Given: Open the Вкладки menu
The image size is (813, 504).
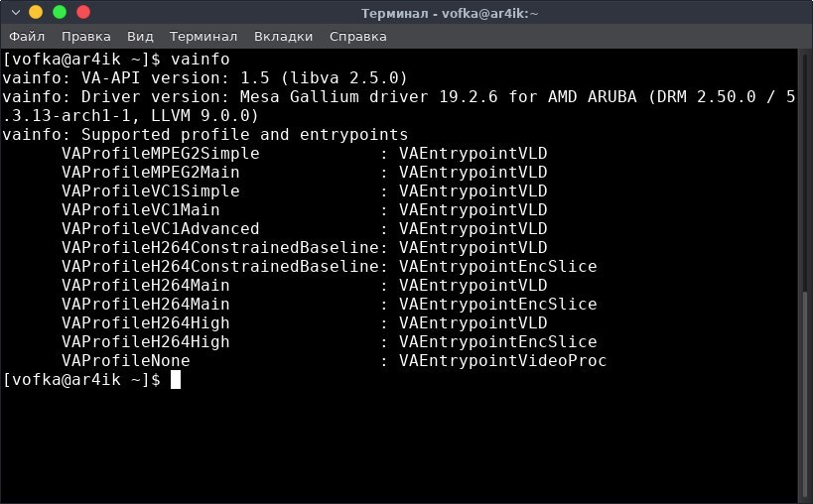Looking at the screenshot, I should [x=283, y=37].
